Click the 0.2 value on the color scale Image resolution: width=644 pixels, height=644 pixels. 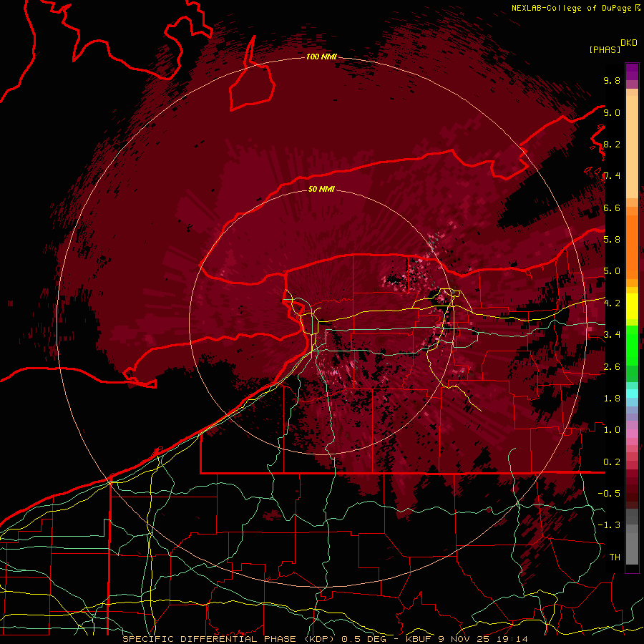click(612, 462)
